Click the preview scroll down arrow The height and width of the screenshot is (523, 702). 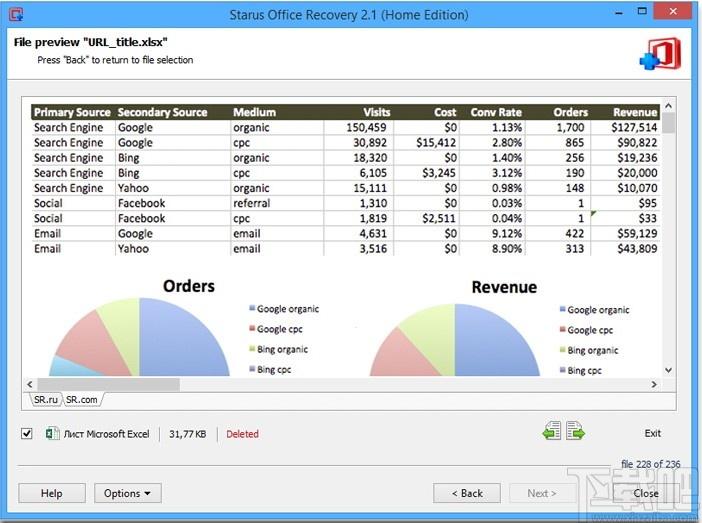(x=668, y=370)
